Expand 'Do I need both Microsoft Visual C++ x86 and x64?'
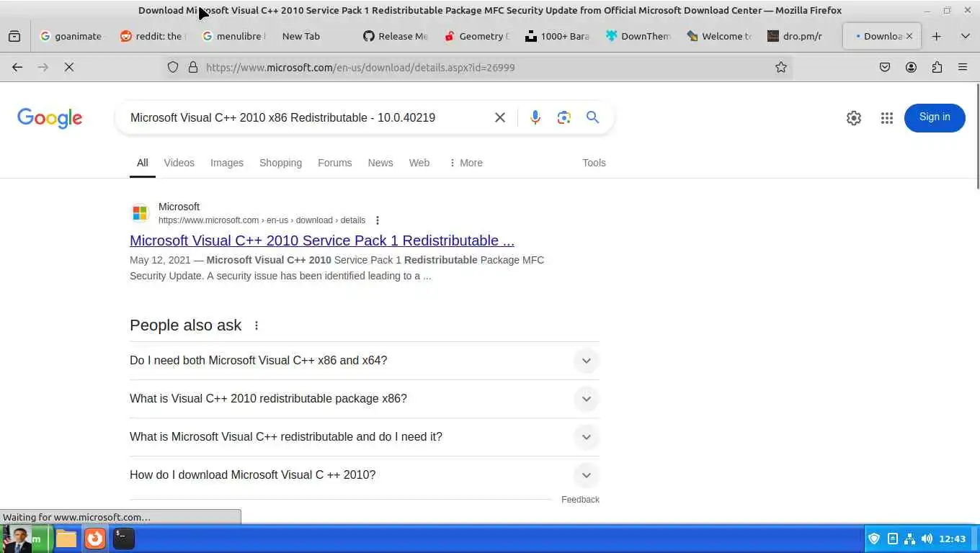 pyautogui.click(x=365, y=361)
